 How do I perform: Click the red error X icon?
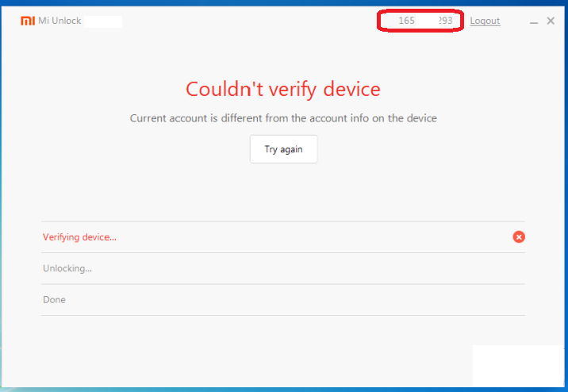519,236
